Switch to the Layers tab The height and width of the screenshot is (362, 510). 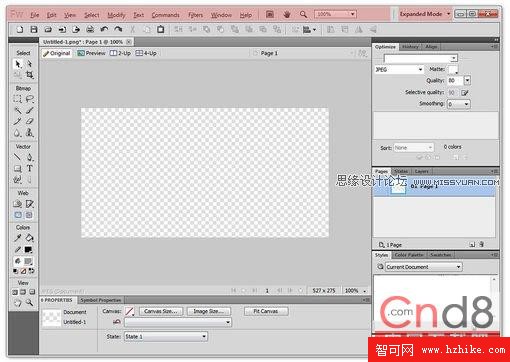click(422, 171)
